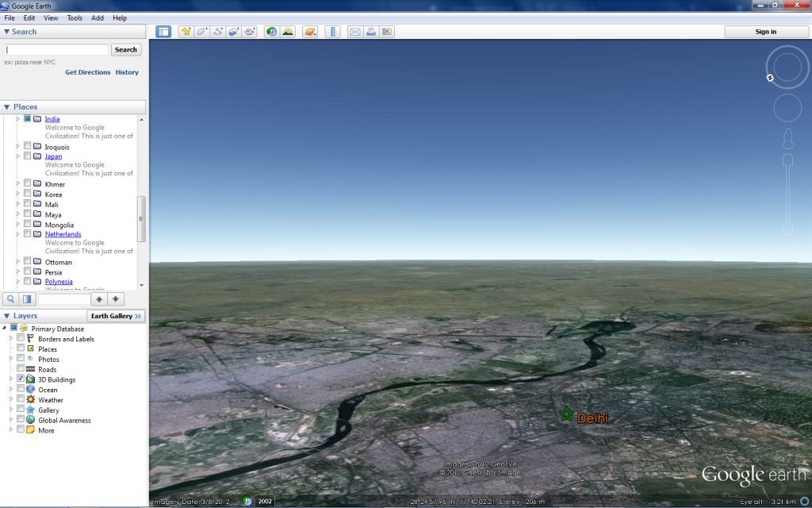Open the File menu
812x508 pixels.
[10, 17]
